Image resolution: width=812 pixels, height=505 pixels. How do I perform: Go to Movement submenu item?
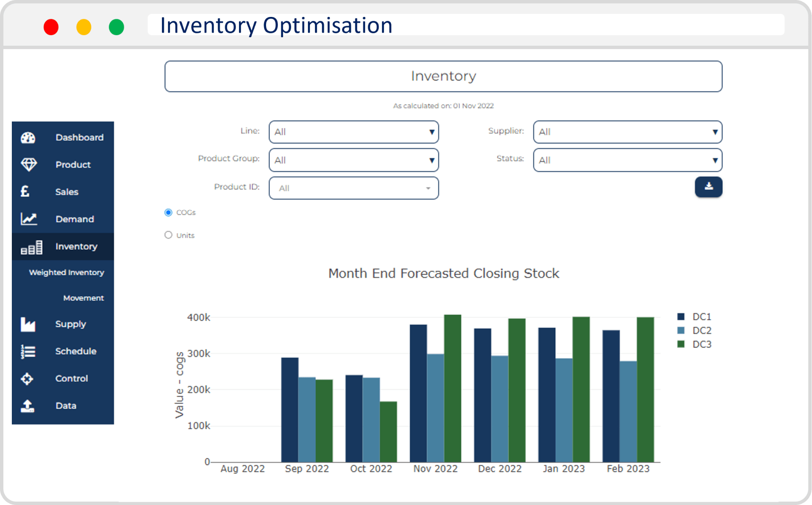[83, 298]
